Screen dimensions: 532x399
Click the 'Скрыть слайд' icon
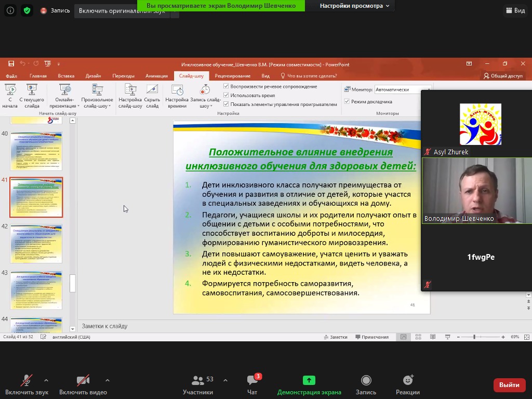pos(152,90)
